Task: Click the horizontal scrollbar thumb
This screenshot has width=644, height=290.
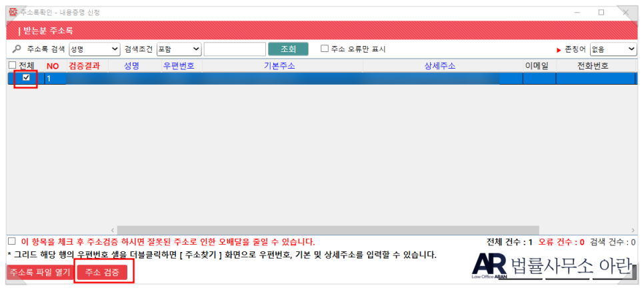Action: (328, 230)
